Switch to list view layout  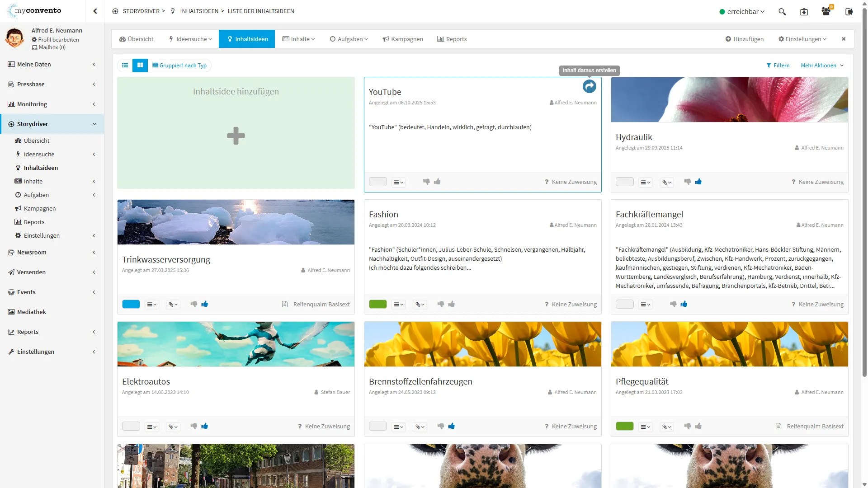(125, 66)
